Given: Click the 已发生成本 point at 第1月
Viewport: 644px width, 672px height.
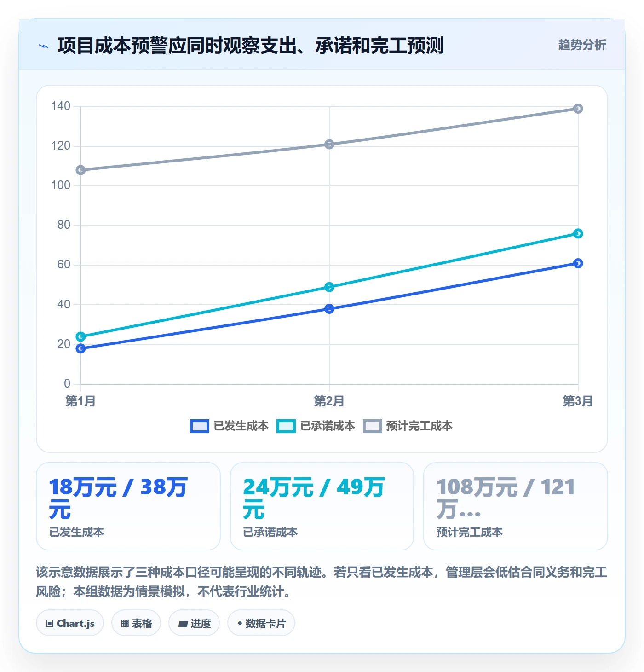Looking at the screenshot, I should pyautogui.click(x=80, y=348).
